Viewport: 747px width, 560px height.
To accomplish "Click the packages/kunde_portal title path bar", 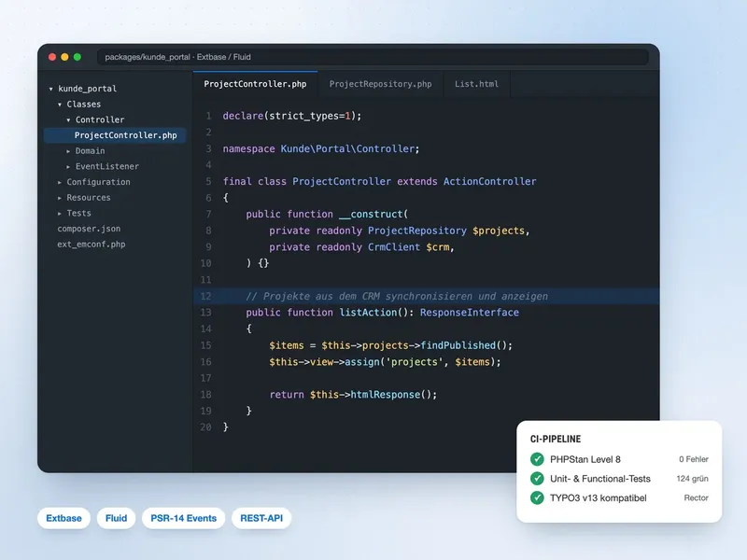I will pyautogui.click(x=373, y=57).
